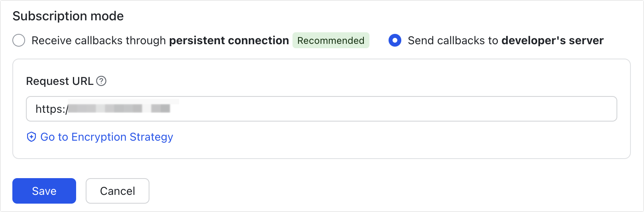Click the blurred address in the URL field
Image resolution: width=644 pixels, height=212 pixels.
120,109
